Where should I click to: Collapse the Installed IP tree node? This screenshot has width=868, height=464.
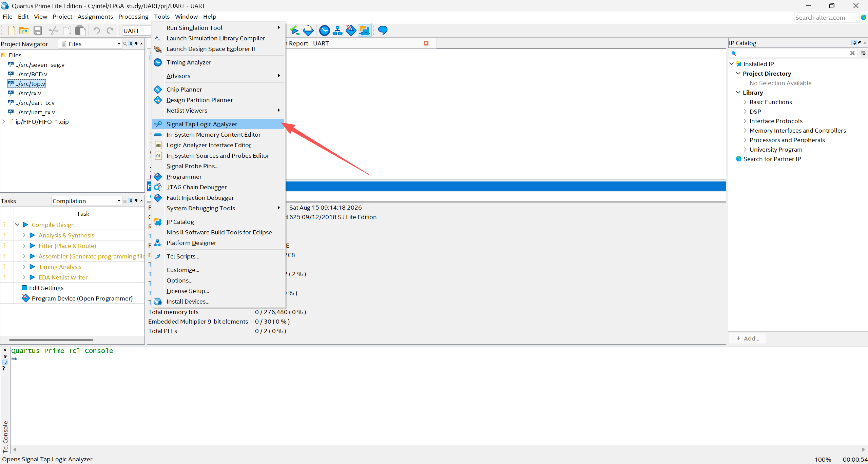732,64
